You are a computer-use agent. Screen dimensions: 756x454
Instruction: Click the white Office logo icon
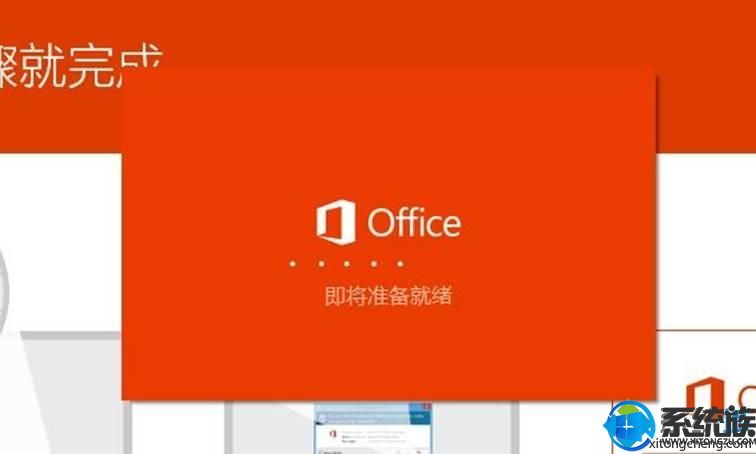tap(336, 222)
